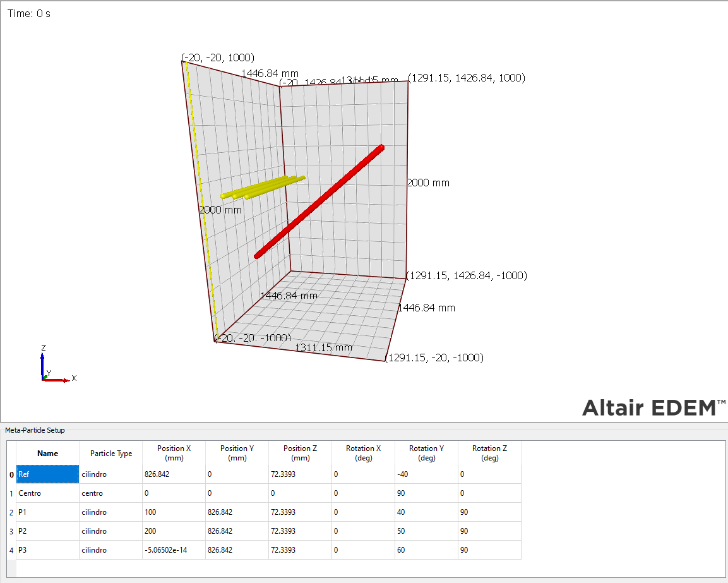Select row header number 3
728x583 pixels.
coord(11,531)
